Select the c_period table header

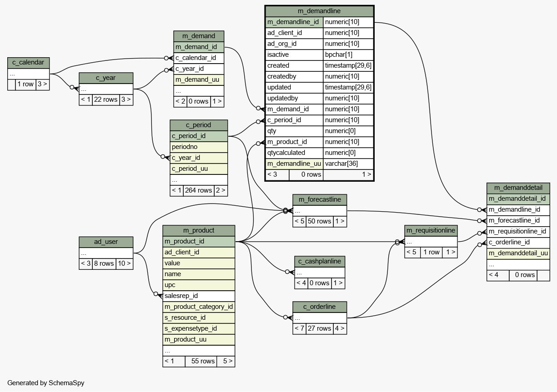(x=199, y=125)
